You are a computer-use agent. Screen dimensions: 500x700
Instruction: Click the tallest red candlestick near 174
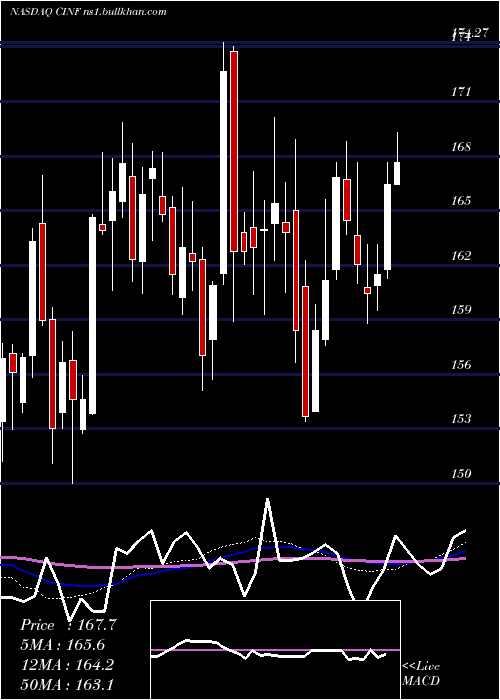click(x=234, y=151)
